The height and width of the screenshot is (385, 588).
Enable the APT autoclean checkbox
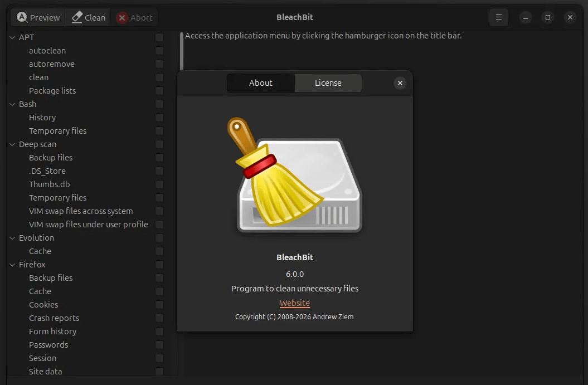pos(159,51)
